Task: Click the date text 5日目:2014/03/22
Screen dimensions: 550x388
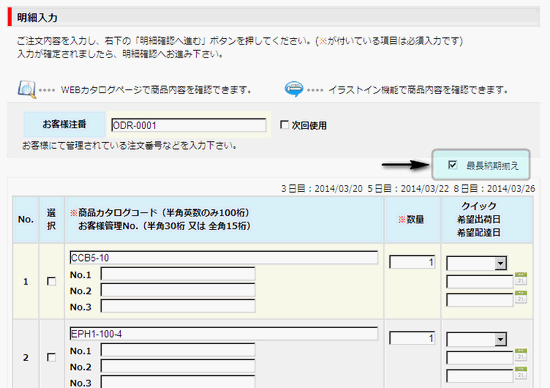Action: pos(408,189)
